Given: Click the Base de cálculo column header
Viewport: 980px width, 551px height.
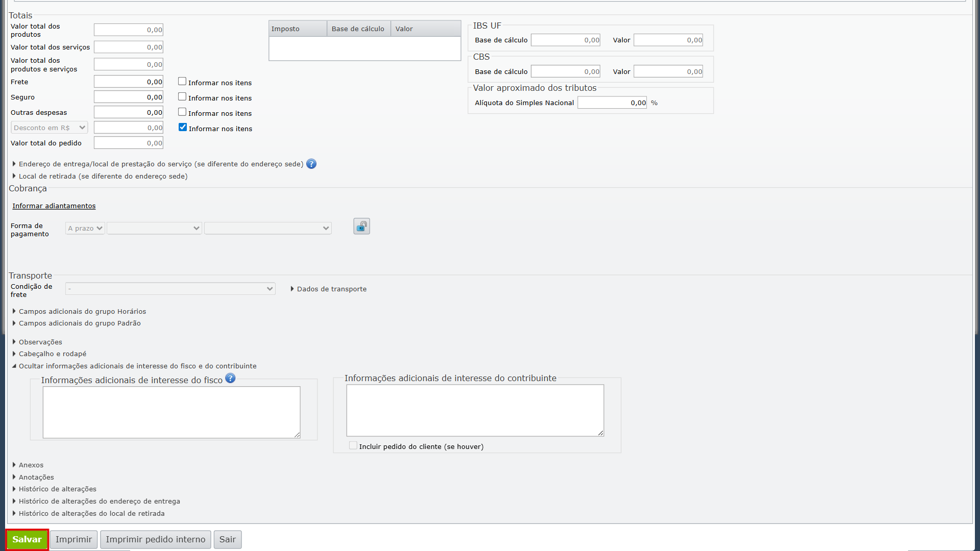Looking at the screenshot, I should [359, 29].
